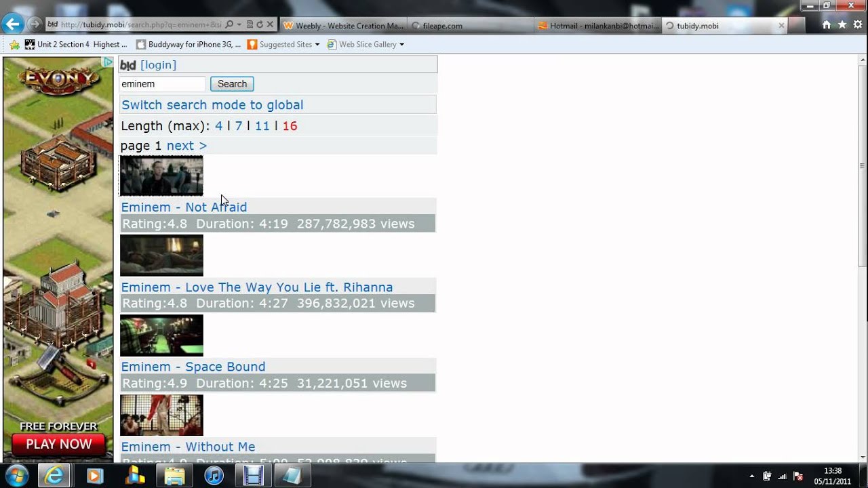Open the Unit 2 Section 4 Highest bookmark

(76, 45)
